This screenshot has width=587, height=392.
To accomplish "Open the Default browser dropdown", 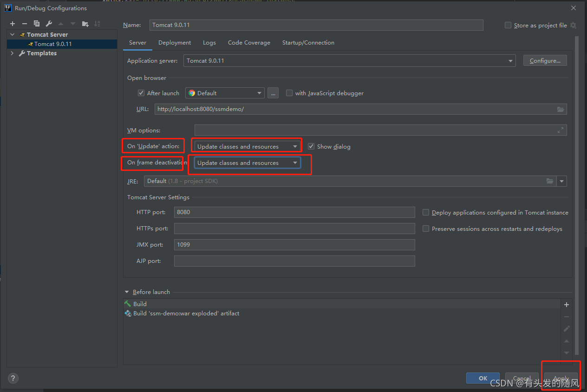I will click(x=225, y=93).
